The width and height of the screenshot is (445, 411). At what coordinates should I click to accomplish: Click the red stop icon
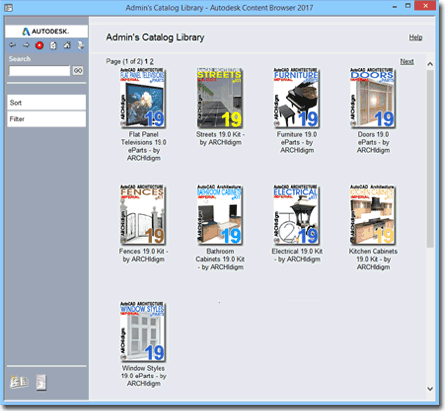(39, 45)
